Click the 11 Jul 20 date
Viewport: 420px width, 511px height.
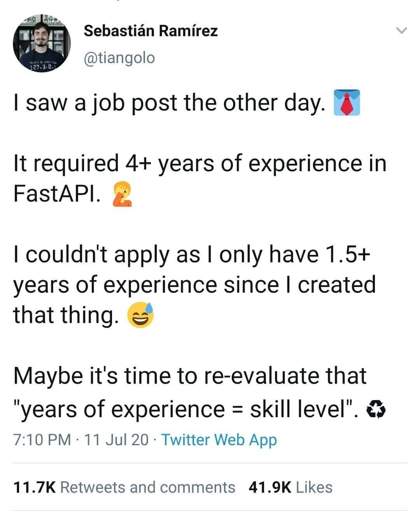(x=116, y=440)
